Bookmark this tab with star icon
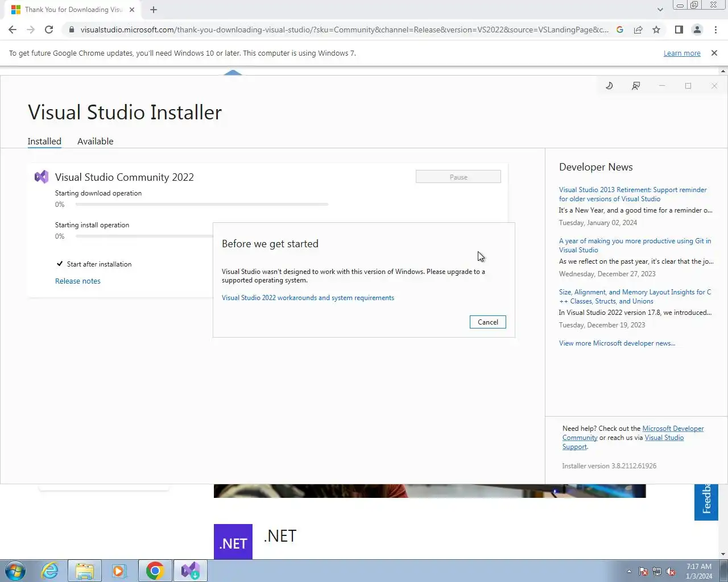Image resolution: width=728 pixels, height=582 pixels. coord(656,30)
